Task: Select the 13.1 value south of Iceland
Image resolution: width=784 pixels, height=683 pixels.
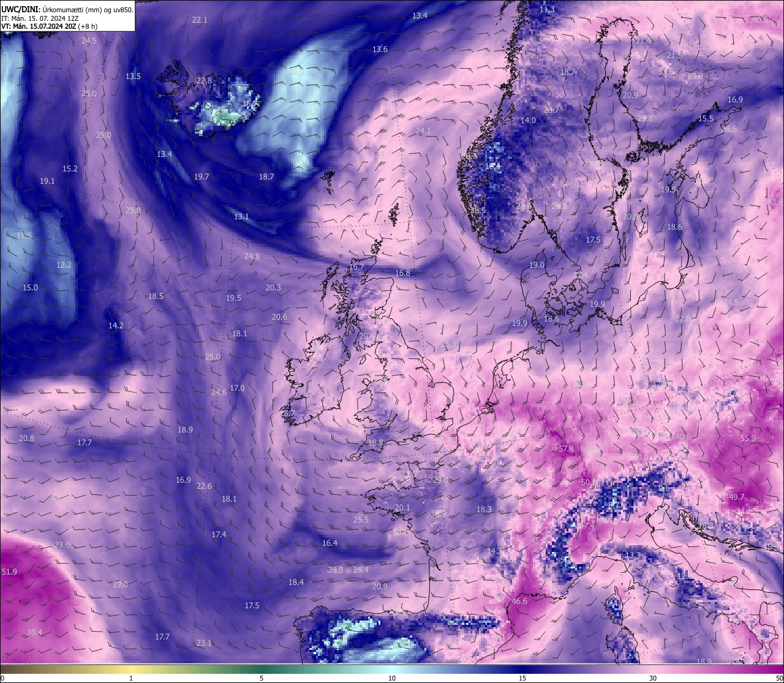Action: [241, 216]
